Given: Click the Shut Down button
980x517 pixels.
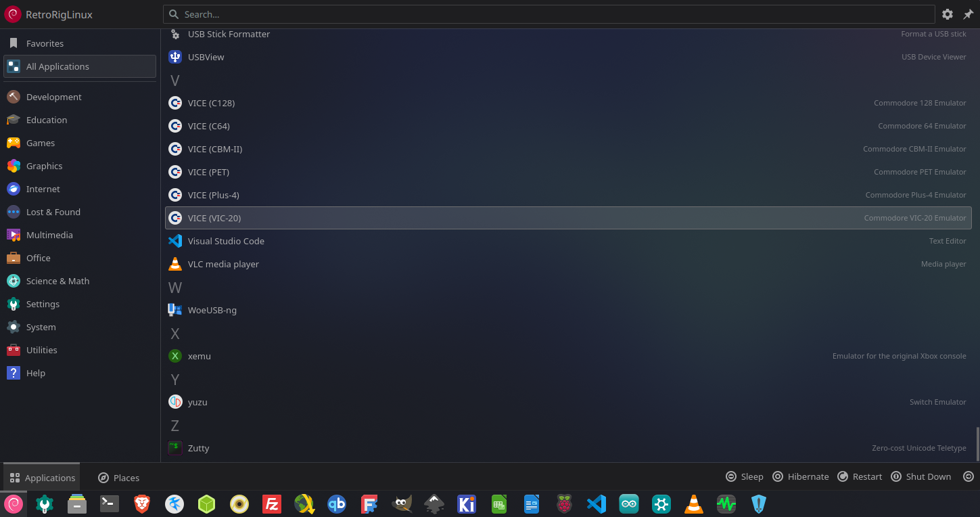Looking at the screenshot, I should (x=921, y=476).
